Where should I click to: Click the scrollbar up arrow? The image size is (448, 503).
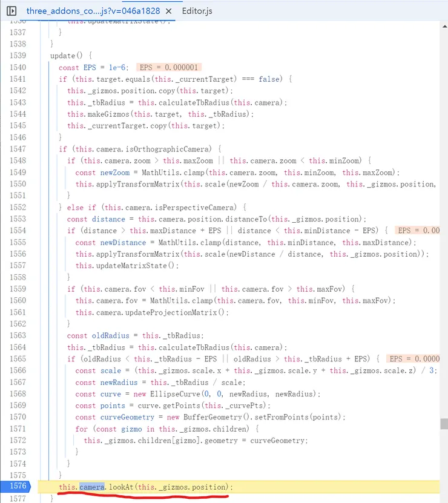tap(444, 26)
